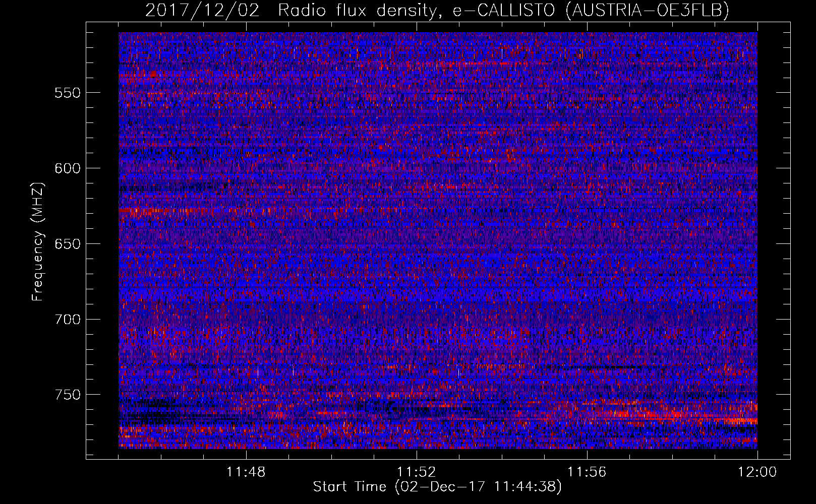Screen dimensions: 816x504
Task: Click the 'Start Time (02-Dec-17 11:44:38)' x-axis label
Action: pyautogui.click(x=437, y=487)
